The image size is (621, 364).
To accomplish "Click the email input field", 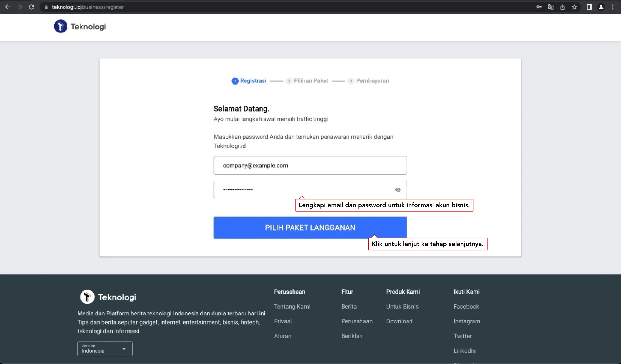I will [310, 165].
